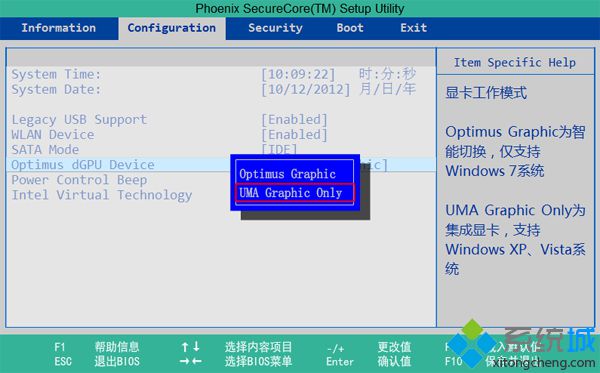600x373 pixels.
Task: Click the System Time value 10:09:22
Action: (x=298, y=74)
